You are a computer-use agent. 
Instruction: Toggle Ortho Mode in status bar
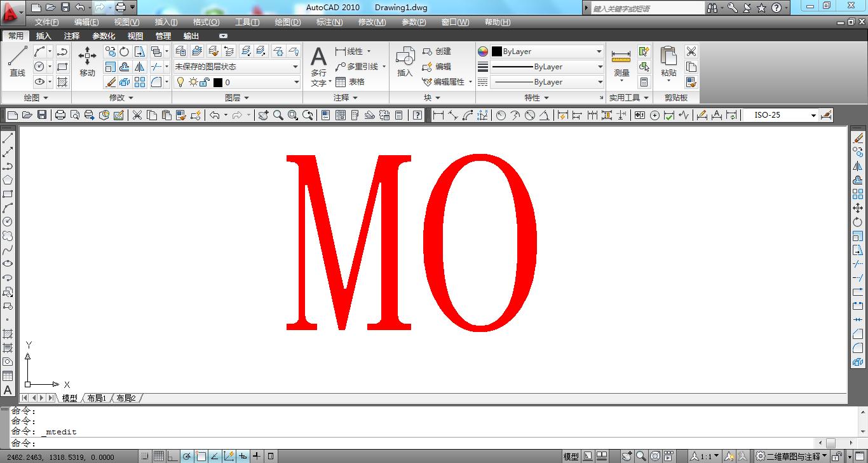click(x=173, y=456)
